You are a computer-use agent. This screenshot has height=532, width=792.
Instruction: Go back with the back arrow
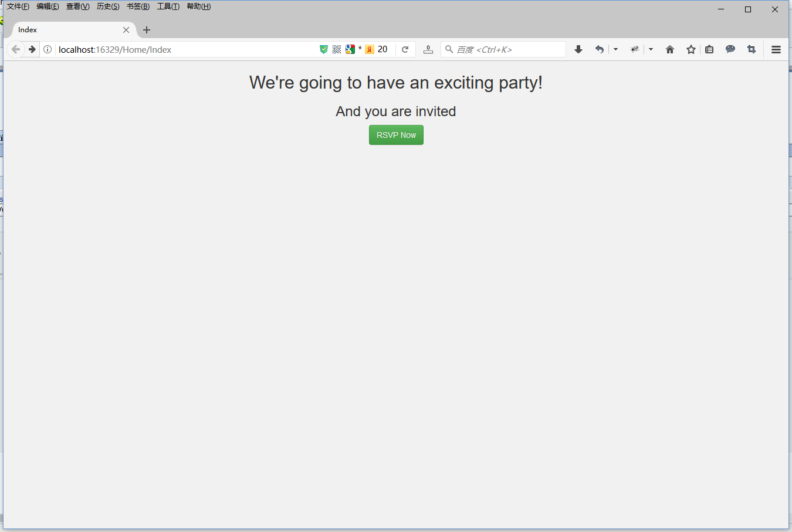pos(16,49)
